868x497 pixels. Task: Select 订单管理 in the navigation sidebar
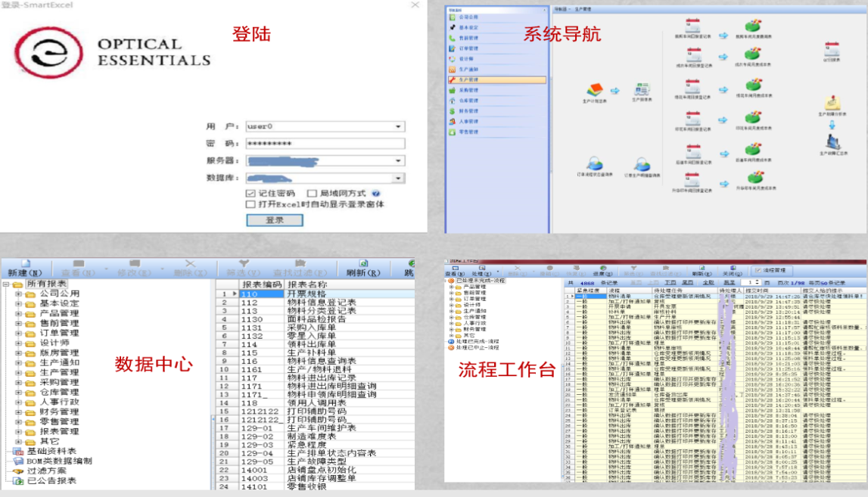tap(468, 48)
